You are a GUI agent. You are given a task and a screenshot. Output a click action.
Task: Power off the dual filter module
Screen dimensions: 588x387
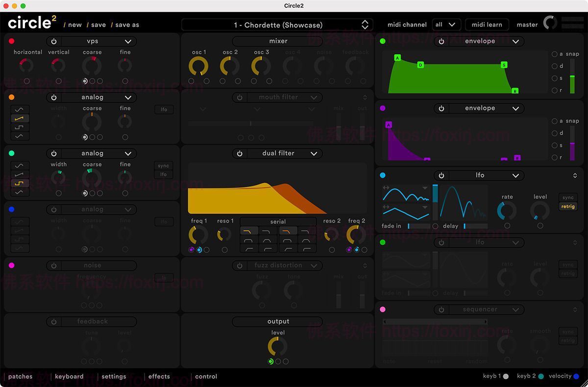click(x=240, y=153)
